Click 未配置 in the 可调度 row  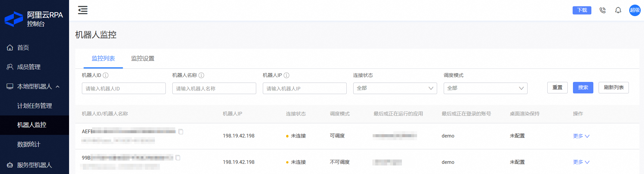(517, 136)
